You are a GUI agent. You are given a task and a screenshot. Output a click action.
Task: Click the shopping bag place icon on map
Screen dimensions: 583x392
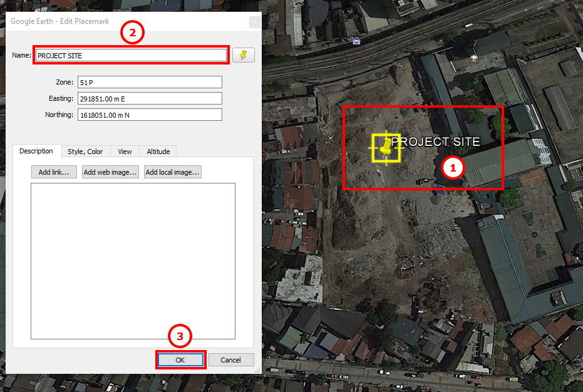356,41
